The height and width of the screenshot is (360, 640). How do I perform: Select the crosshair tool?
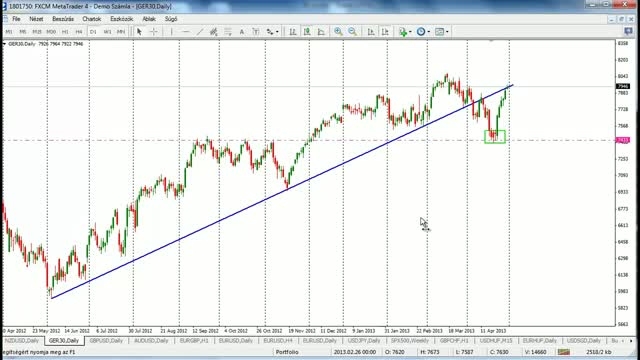pyautogui.click(x=153, y=31)
